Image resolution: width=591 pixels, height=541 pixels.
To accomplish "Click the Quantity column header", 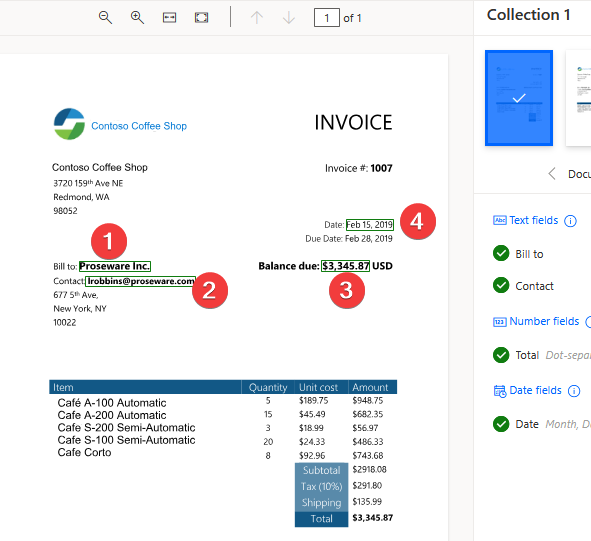I will (x=268, y=388).
